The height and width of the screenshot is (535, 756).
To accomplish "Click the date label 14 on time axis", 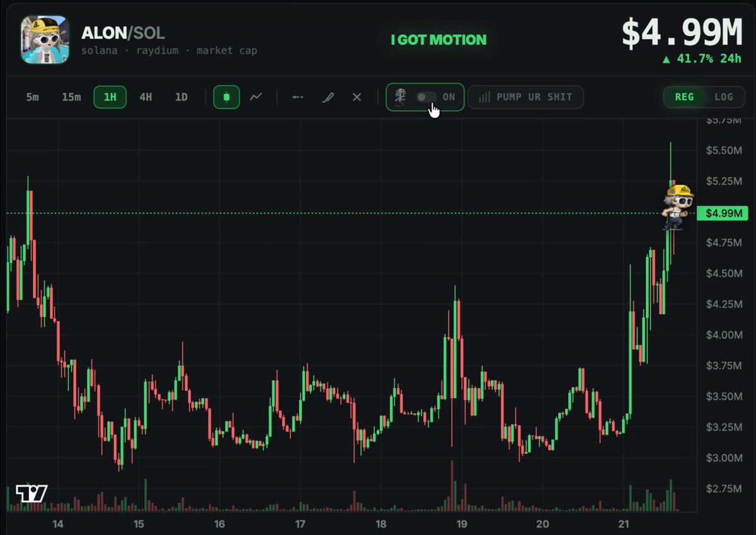I will [x=58, y=524].
